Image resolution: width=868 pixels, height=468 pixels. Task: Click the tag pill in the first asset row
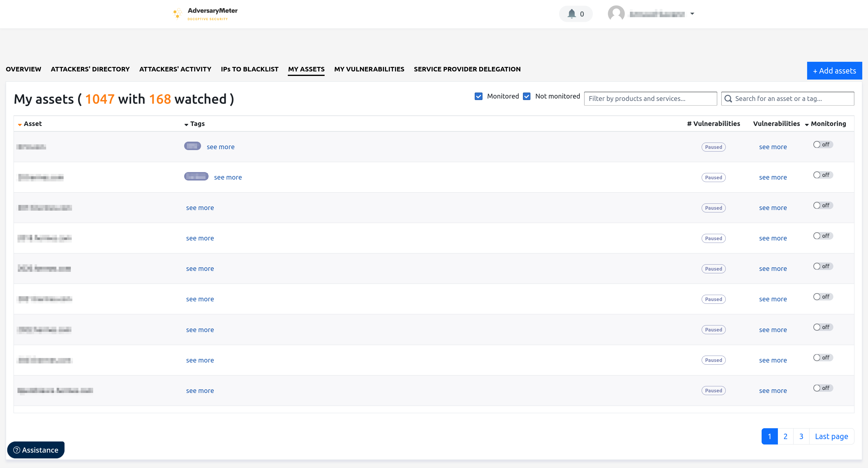(x=192, y=146)
